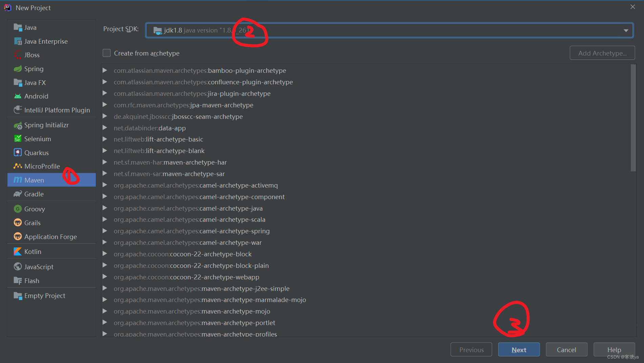
Task: Select maven-archetype-sar row
Action: click(366, 174)
